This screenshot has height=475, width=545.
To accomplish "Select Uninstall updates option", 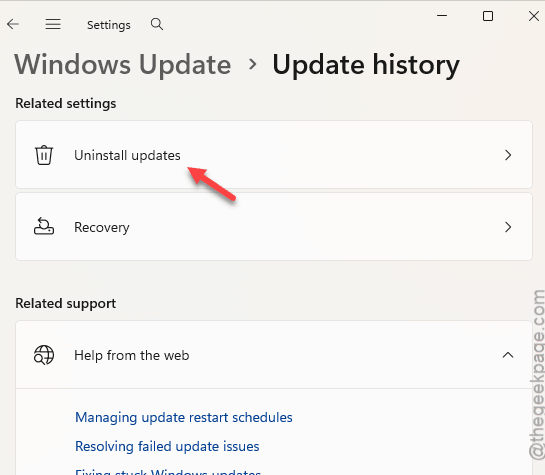I will [274, 155].
